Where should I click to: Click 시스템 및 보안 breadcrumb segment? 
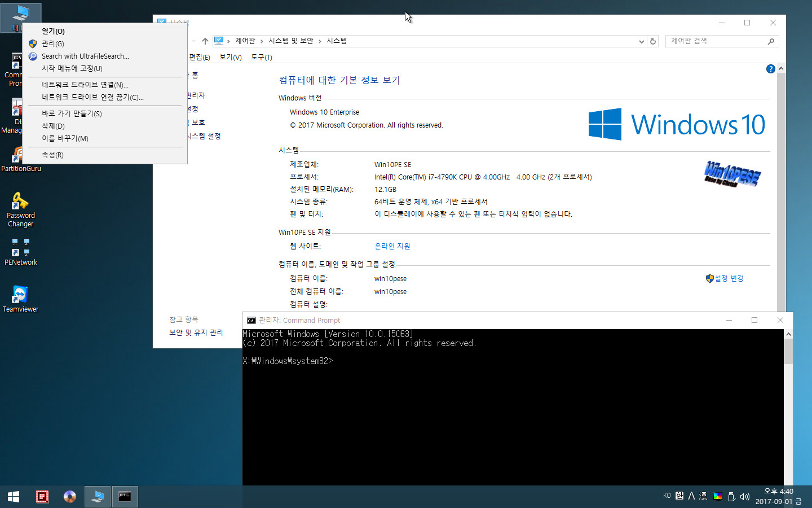coord(291,41)
